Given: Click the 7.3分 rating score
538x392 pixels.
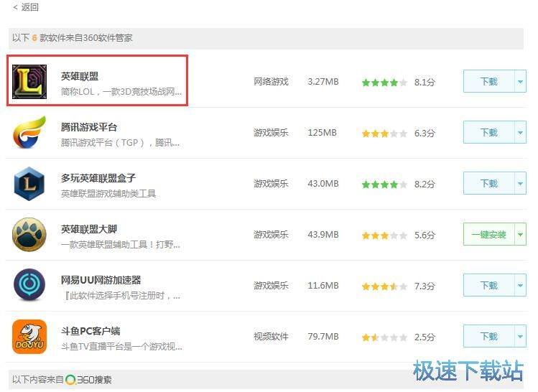Looking at the screenshot, I should click(425, 286).
